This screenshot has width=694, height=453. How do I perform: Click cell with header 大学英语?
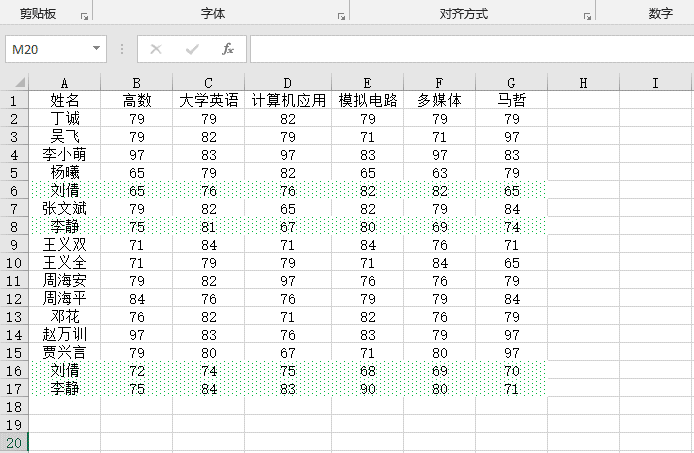pyautogui.click(x=208, y=101)
